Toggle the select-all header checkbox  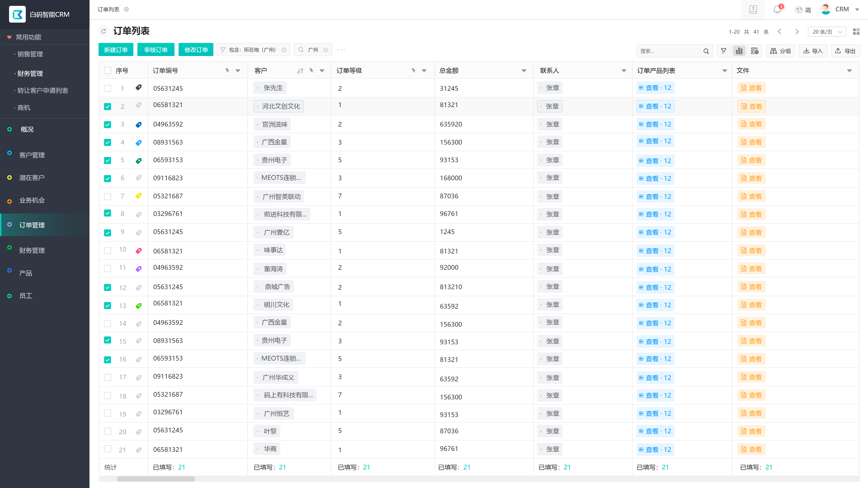click(x=108, y=70)
